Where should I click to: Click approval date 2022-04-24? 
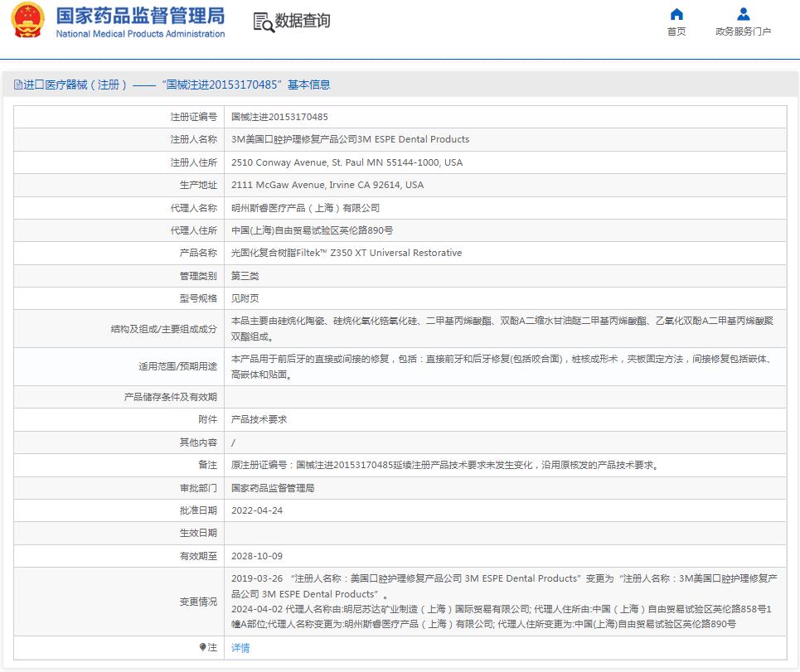tap(257, 510)
